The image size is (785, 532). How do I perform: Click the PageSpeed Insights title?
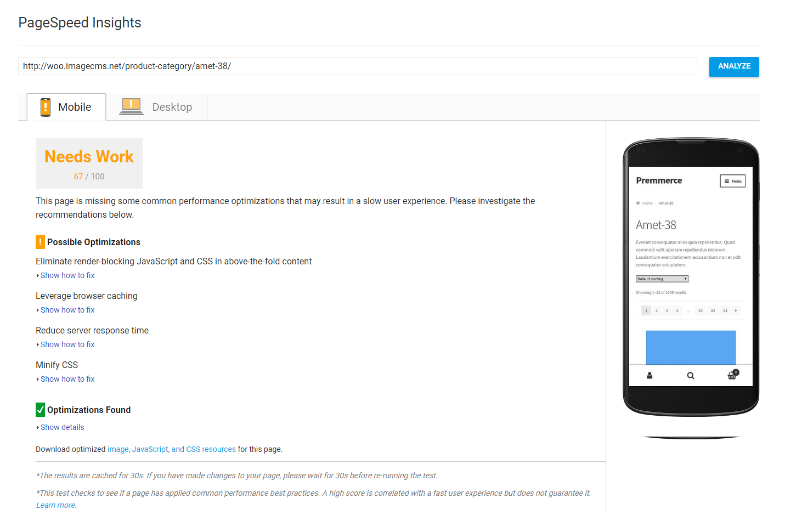click(80, 22)
